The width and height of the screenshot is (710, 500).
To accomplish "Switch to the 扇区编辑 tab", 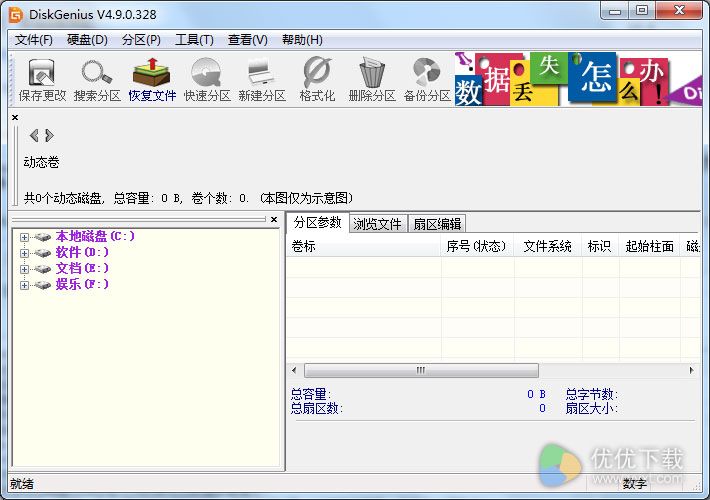I will [437, 224].
